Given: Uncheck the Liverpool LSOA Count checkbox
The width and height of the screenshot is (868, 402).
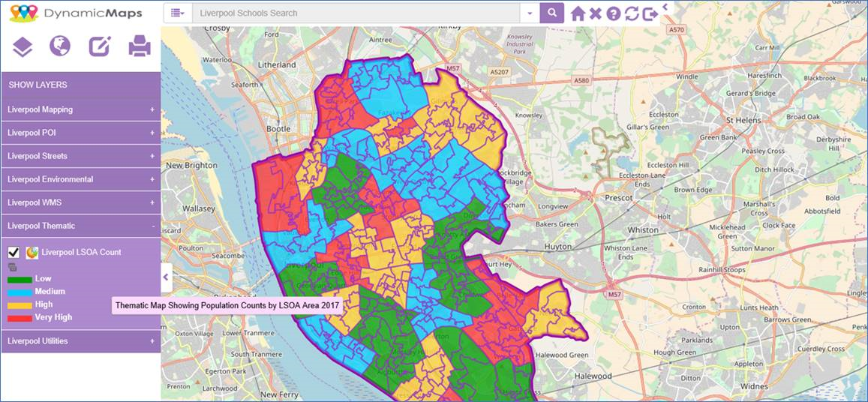Looking at the screenshot, I should [14, 253].
